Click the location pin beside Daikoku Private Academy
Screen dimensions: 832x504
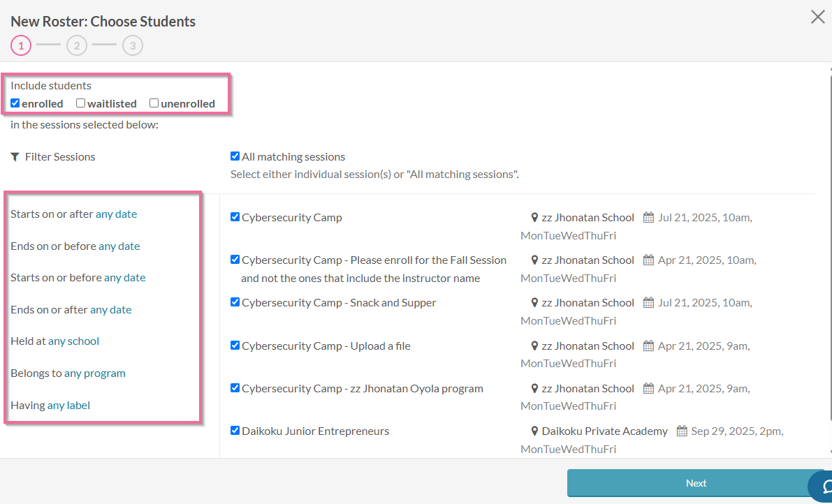click(534, 431)
